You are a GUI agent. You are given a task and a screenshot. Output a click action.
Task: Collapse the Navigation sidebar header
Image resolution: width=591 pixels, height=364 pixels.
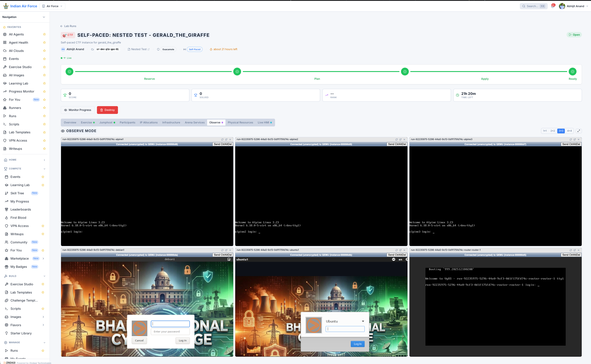tap(44, 17)
